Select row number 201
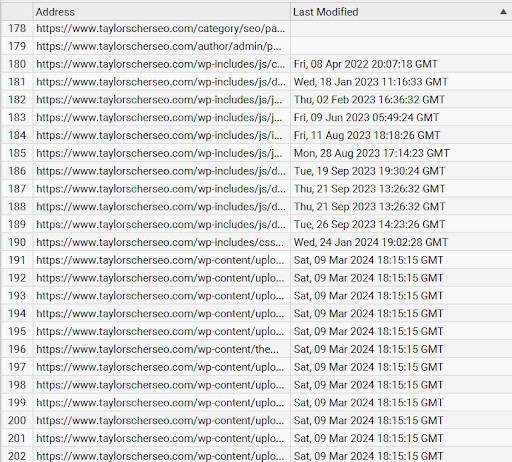The width and height of the screenshot is (512, 462). pyautogui.click(x=17, y=438)
